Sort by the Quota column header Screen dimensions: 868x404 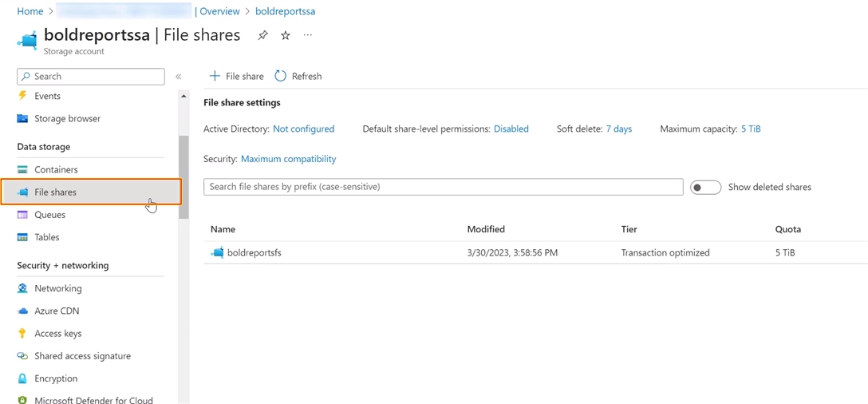point(788,229)
